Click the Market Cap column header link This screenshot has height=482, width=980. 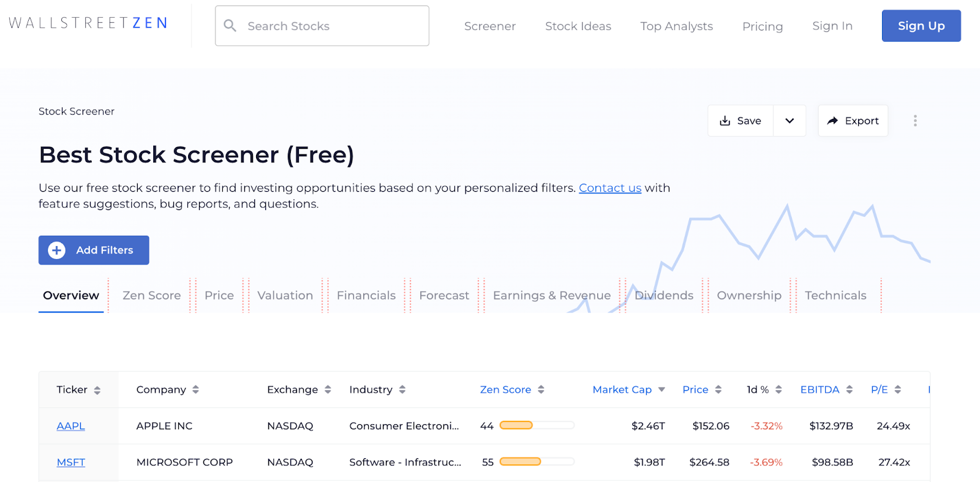(622, 390)
